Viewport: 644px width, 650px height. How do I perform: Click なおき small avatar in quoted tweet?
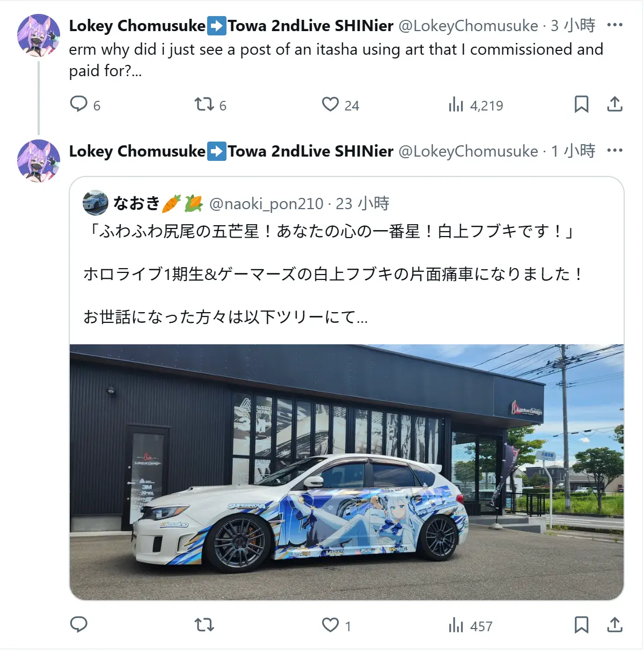coord(96,203)
